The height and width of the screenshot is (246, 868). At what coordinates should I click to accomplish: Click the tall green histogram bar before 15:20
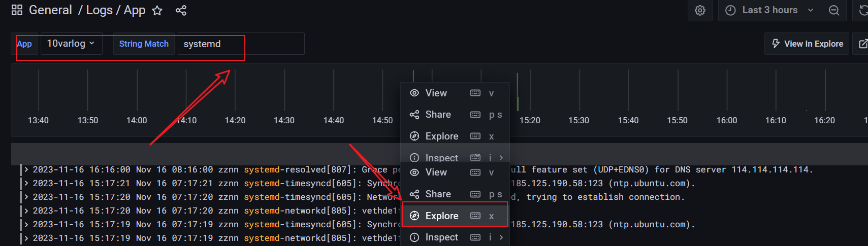tap(518, 91)
